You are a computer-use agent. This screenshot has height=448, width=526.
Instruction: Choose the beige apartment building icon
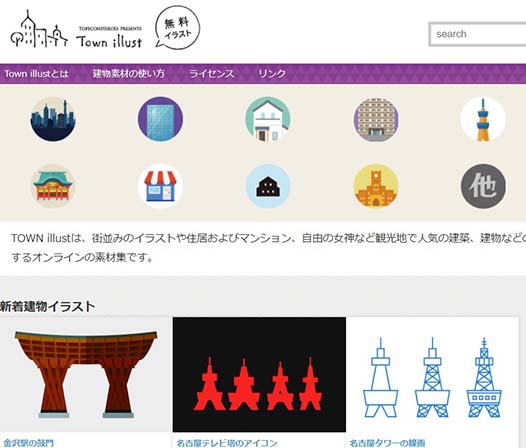[376, 119]
